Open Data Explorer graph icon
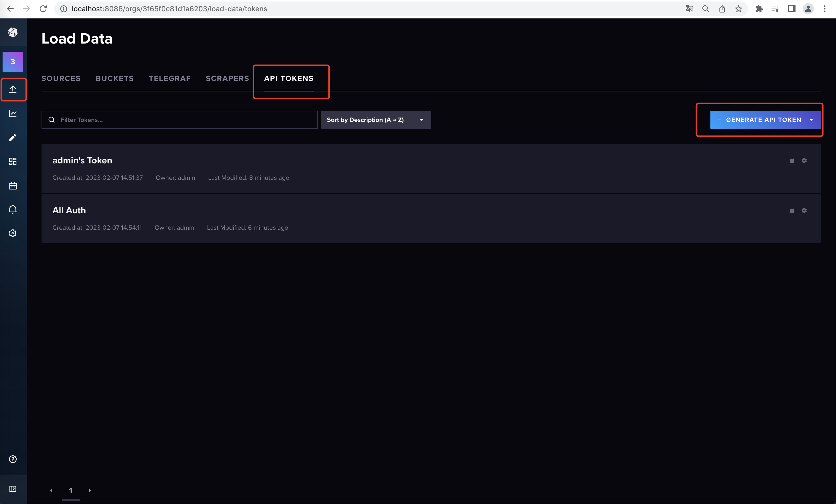The image size is (836, 504). [13, 113]
